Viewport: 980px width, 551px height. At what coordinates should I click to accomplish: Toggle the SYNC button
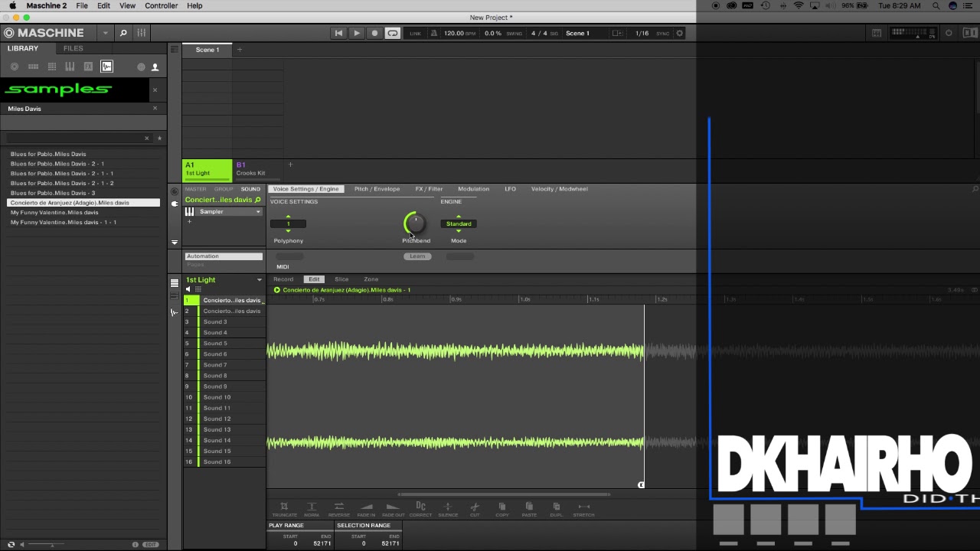(662, 34)
